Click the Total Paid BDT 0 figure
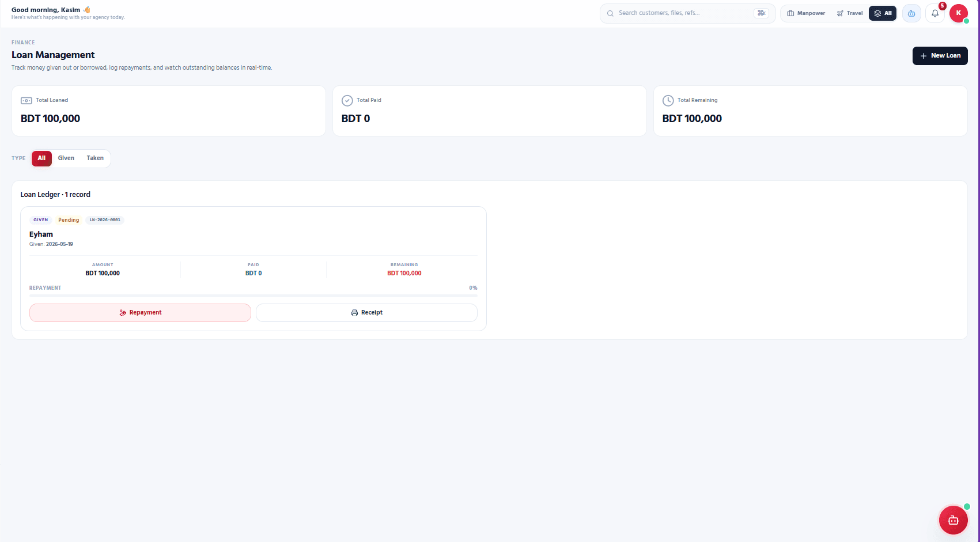Image resolution: width=980 pixels, height=542 pixels. coord(355,119)
